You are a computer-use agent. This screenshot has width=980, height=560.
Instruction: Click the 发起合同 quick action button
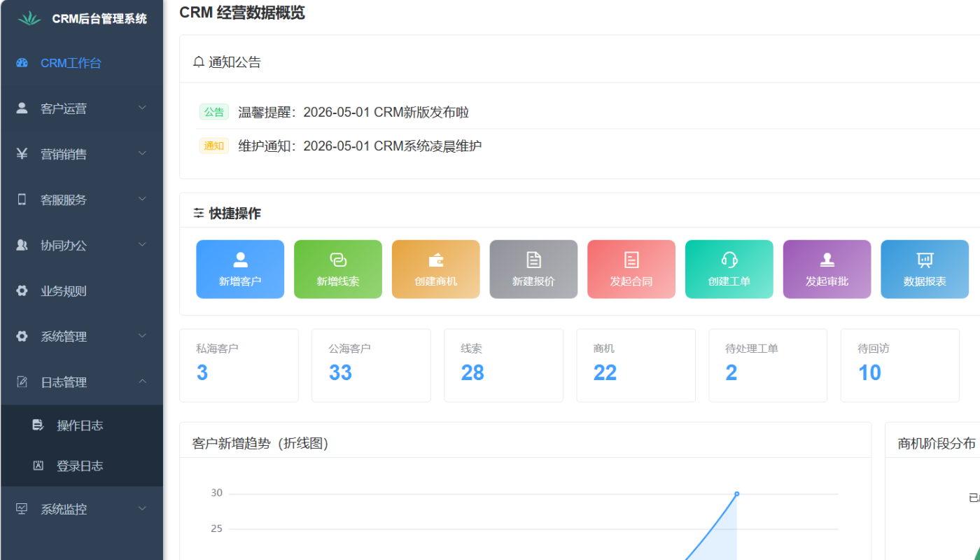(x=631, y=269)
